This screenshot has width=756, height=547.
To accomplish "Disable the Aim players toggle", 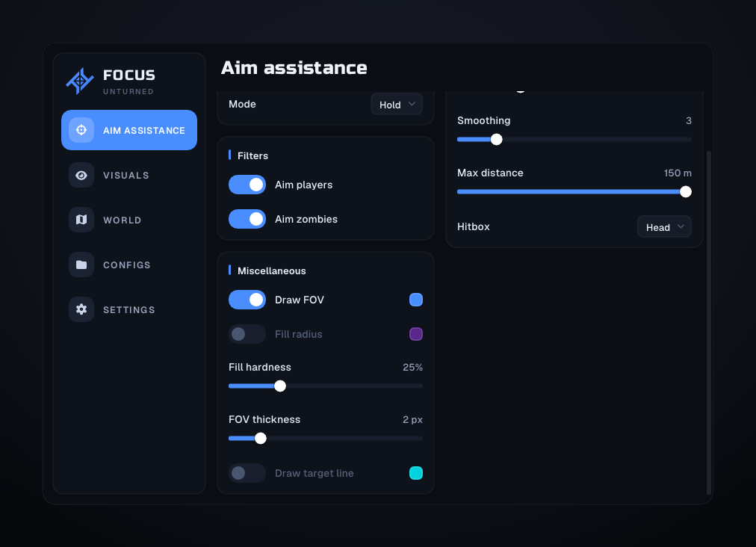I will (247, 185).
